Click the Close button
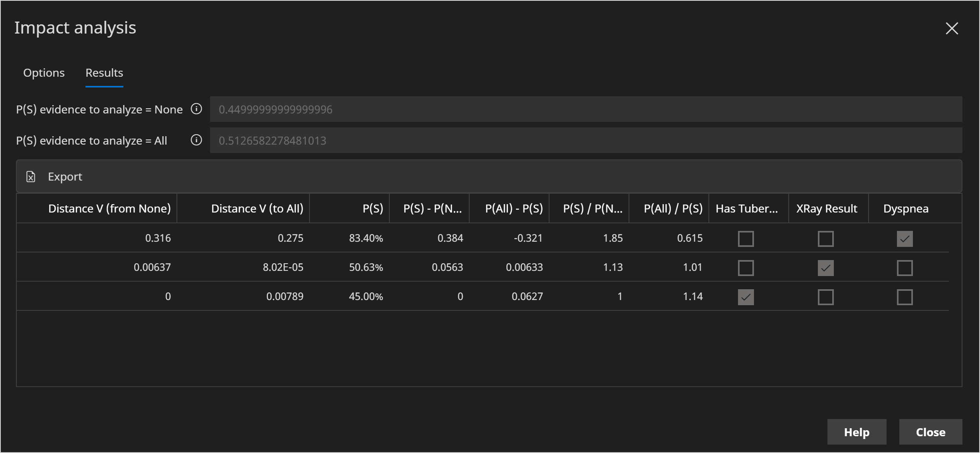 930,432
